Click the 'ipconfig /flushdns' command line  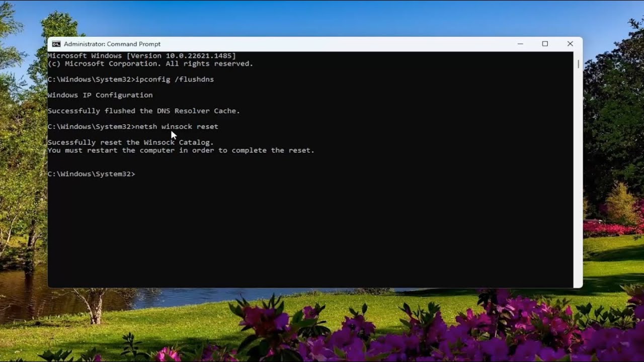[x=131, y=79]
